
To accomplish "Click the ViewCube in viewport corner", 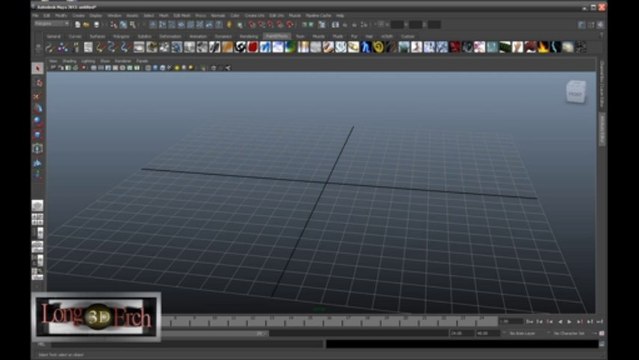I will pyautogui.click(x=576, y=92).
